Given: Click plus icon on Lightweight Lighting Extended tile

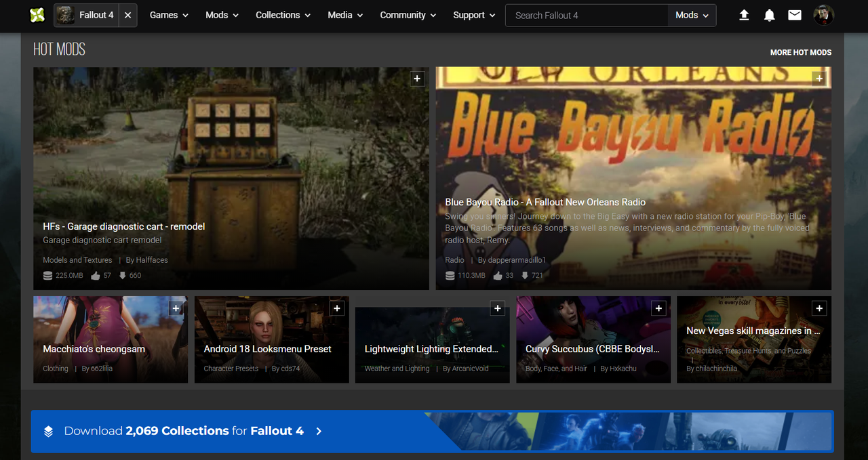Looking at the screenshot, I should [x=498, y=308].
